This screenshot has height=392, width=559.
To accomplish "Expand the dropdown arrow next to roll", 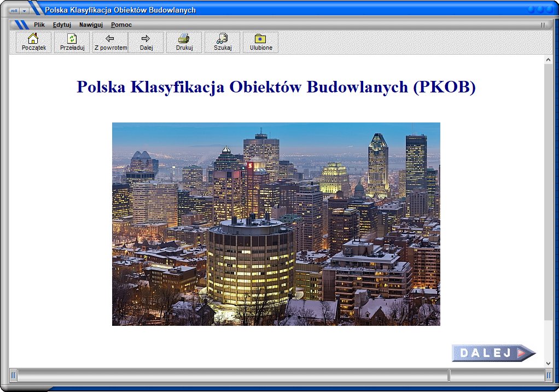I will click(24, 10).
